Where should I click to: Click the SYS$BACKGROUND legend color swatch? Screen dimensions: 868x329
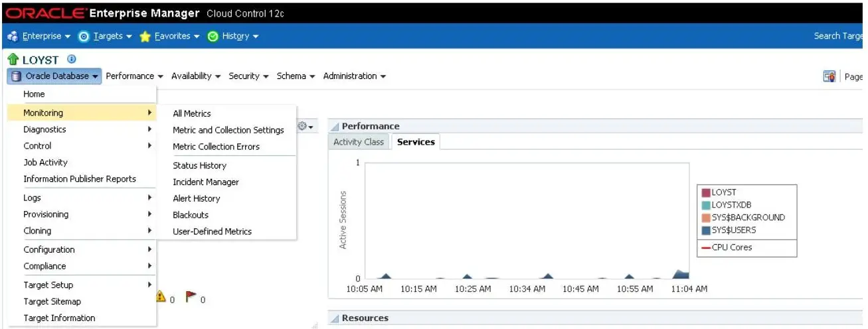pyautogui.click(x=706, y=218)
